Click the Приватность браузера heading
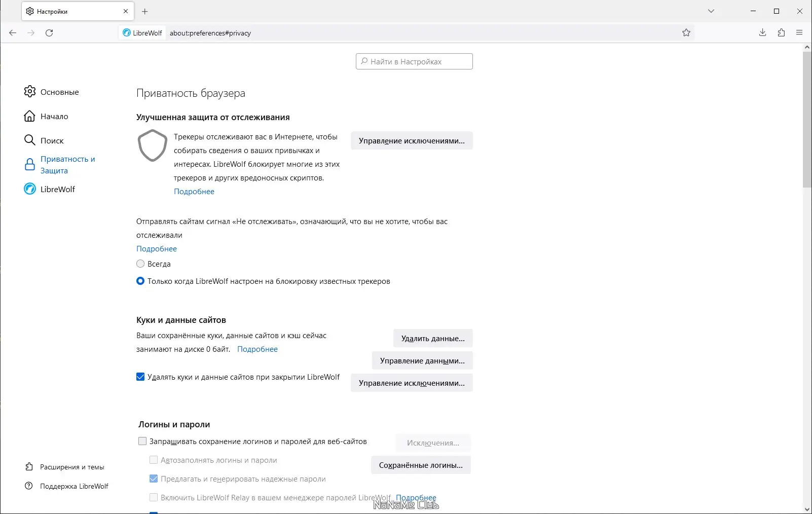The height and width of the screenshot is (514, 812). click(x=191, y=93)
